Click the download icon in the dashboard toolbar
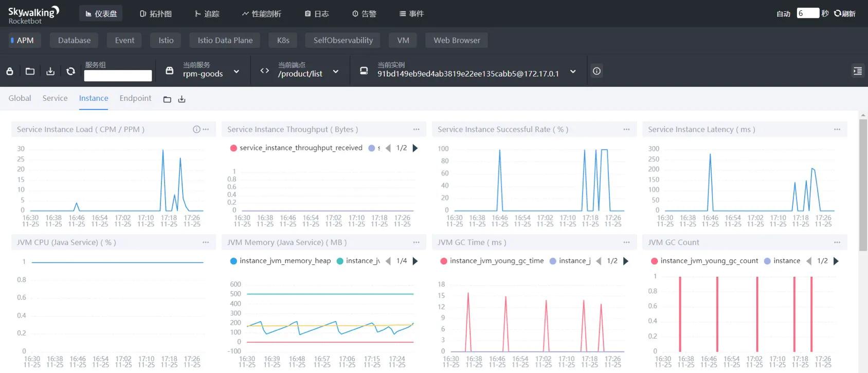 (50, 71)
